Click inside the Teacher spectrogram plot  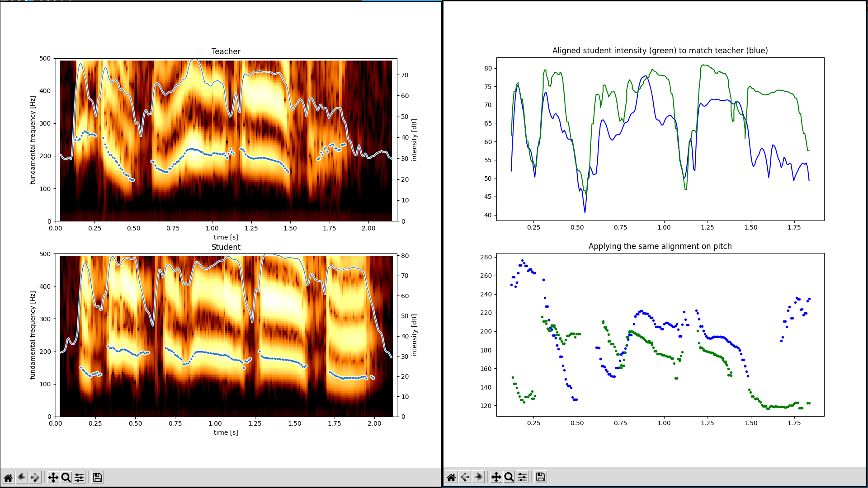[x=226, y=140]
